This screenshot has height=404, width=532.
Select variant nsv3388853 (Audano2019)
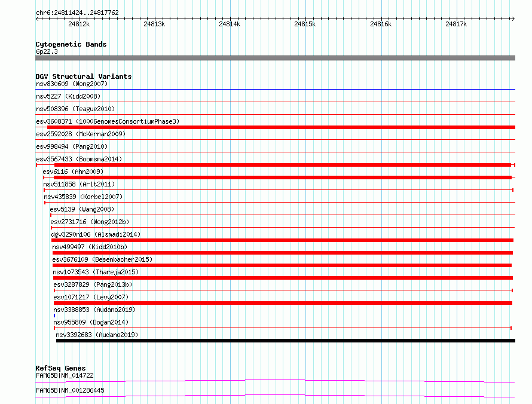[x=94, y=310]
